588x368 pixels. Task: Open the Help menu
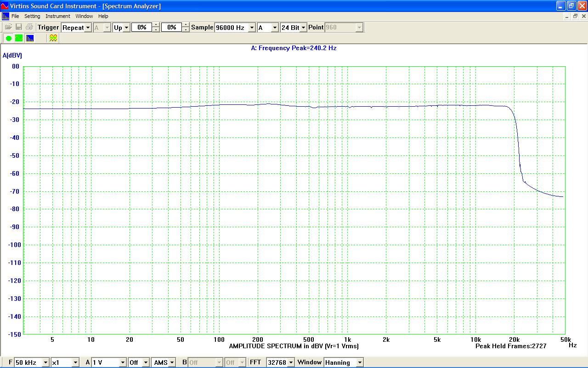point(103,16)
